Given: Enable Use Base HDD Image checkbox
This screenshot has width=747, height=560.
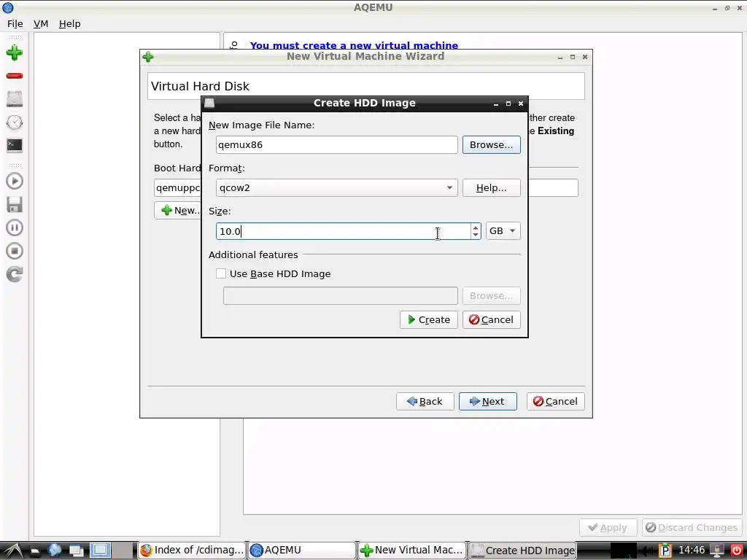Looking at the screenshot, I should click(220, 273).
